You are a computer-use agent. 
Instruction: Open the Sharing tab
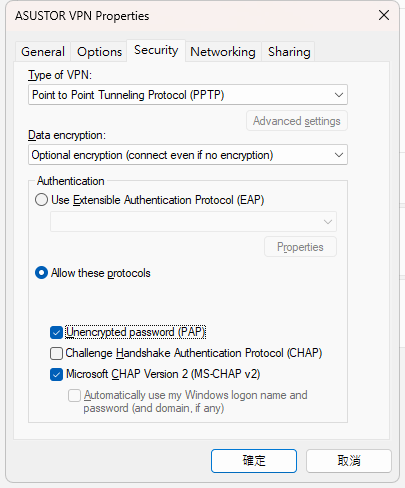click(x=289, y=52)
